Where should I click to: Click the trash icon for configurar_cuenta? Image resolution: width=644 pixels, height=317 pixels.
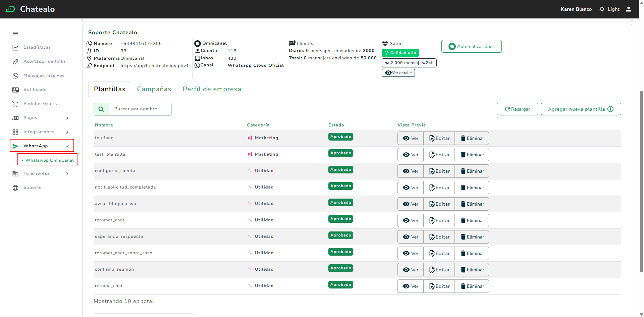coord(463,171)
